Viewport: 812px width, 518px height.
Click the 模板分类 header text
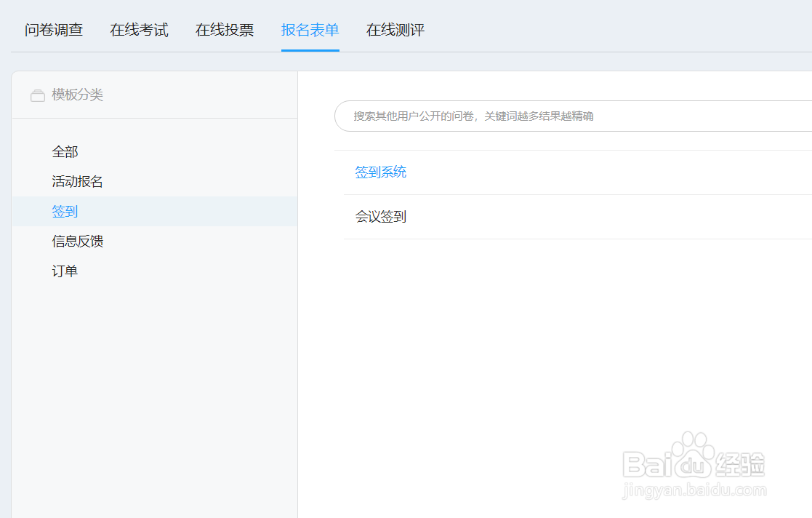[x=78, y=95]
